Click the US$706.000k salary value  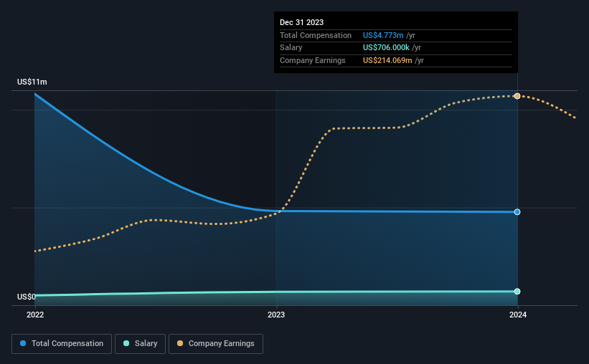386,48
